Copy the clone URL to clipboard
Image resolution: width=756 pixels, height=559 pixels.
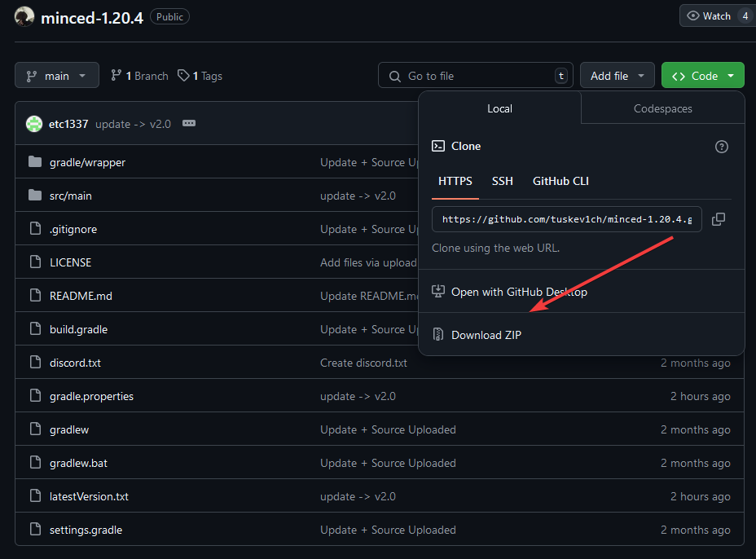pos(719,219)
